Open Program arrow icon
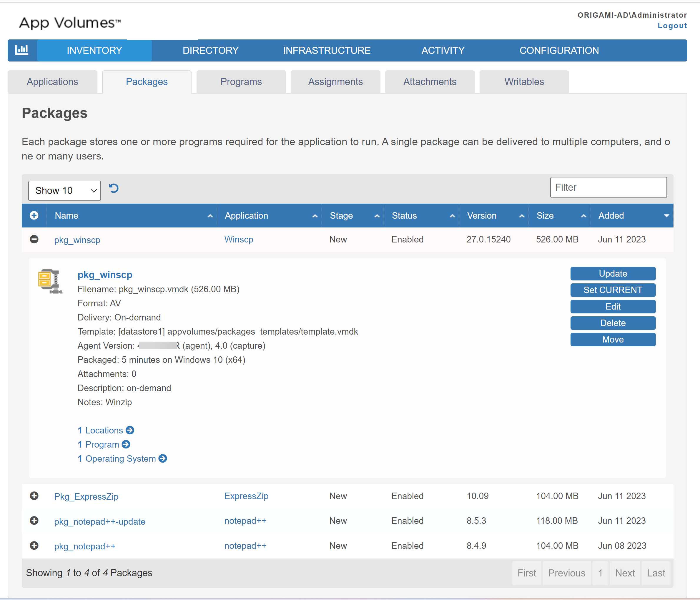Image resolution: width=700 pixels, height=600 pixels. point(126,444)
